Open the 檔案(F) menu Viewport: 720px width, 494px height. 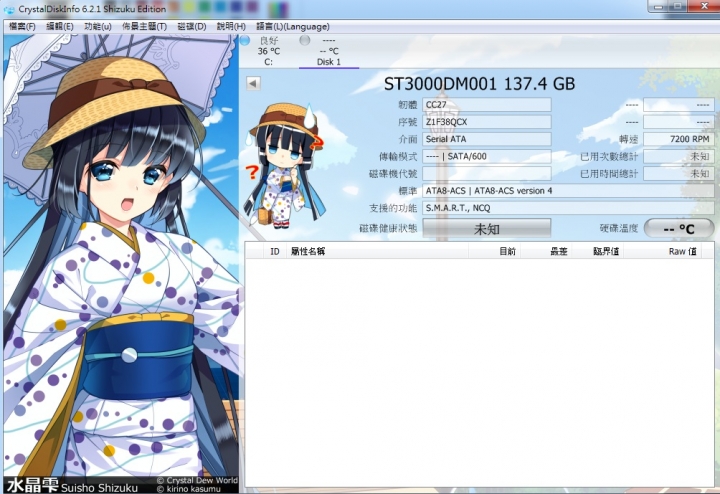click(22, 27)
